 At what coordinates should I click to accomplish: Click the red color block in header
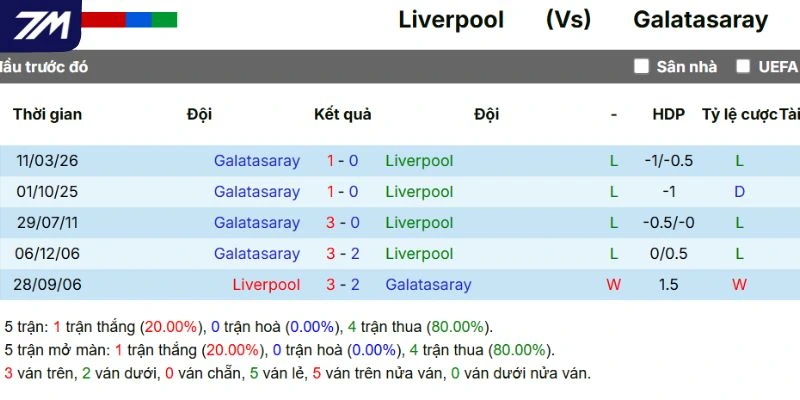103,19
